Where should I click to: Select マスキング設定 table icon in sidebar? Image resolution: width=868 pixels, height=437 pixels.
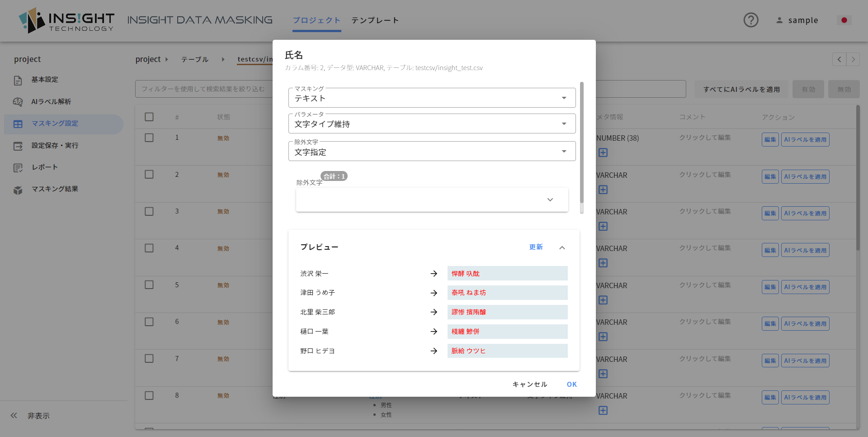[x=18, y=124]
